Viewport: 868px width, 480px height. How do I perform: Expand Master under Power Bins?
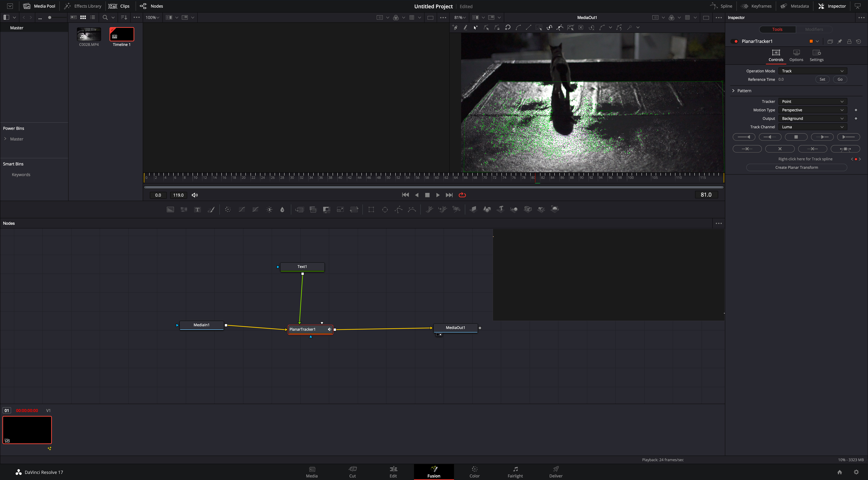(5, 139)
